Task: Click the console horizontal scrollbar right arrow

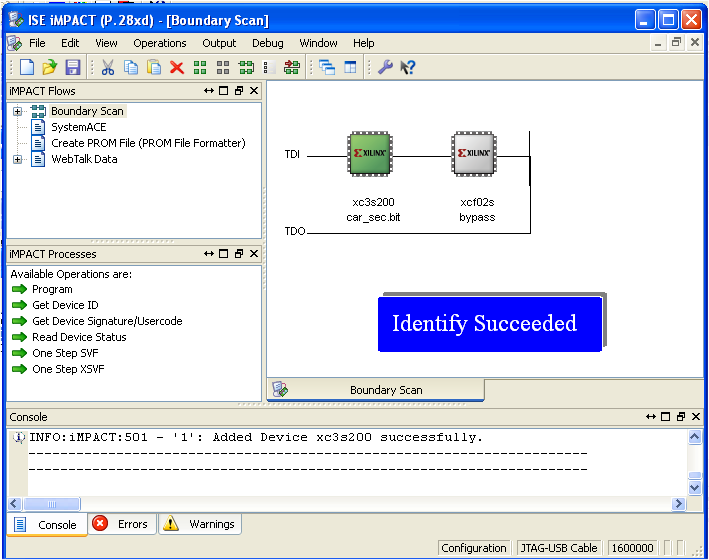Action: coord(680,504)
